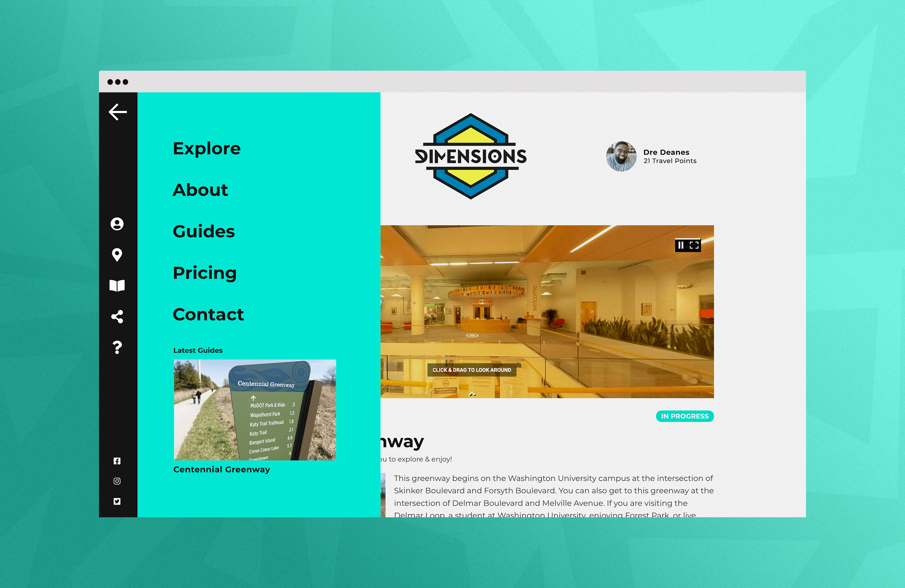Click the Guides navigation link
Viewport: 905px width, 588px height.
204,231
